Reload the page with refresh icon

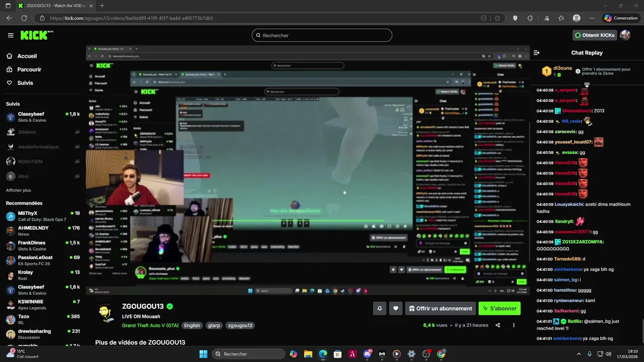click(24, 18)
